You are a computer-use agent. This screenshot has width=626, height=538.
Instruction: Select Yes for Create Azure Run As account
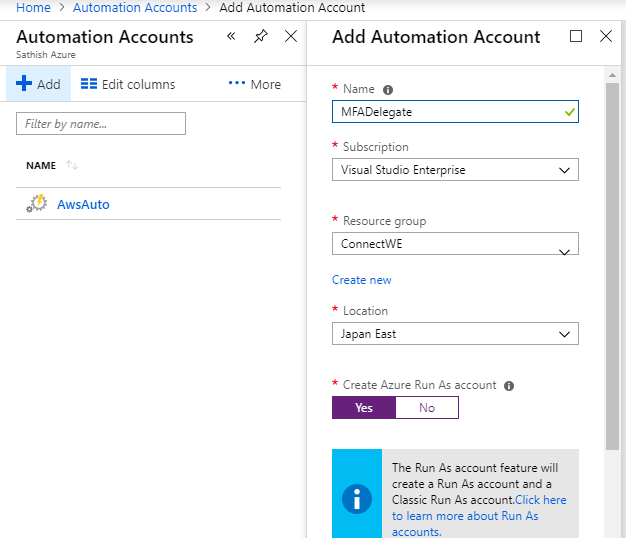tap(364, 407)
